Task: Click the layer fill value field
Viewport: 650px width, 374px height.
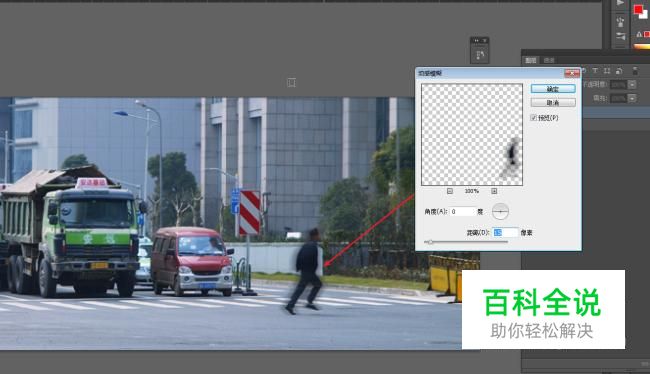Action: [x=618, y=98]
